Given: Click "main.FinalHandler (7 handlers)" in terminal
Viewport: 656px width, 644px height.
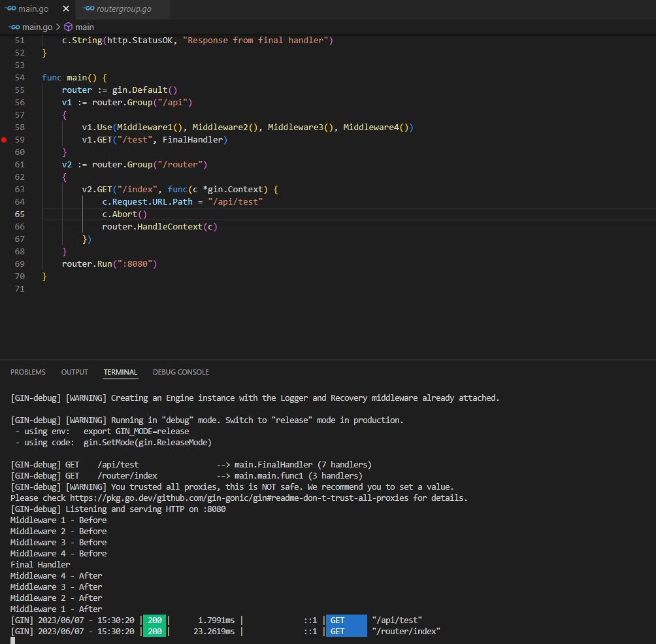Looking at the screenshot, I should [303, 465].
